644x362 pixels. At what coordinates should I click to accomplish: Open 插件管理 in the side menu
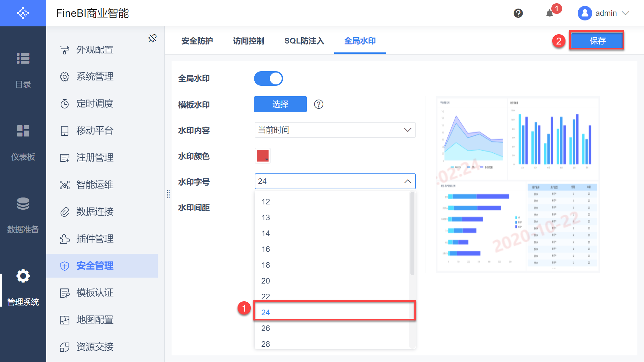(95, 239)
